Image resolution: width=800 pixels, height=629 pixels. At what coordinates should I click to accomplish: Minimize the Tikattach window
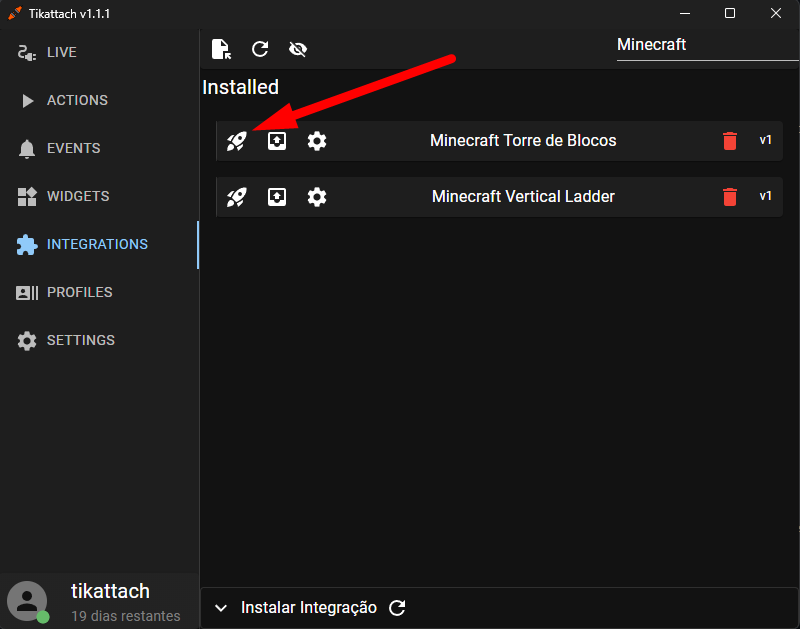point(685,13)
